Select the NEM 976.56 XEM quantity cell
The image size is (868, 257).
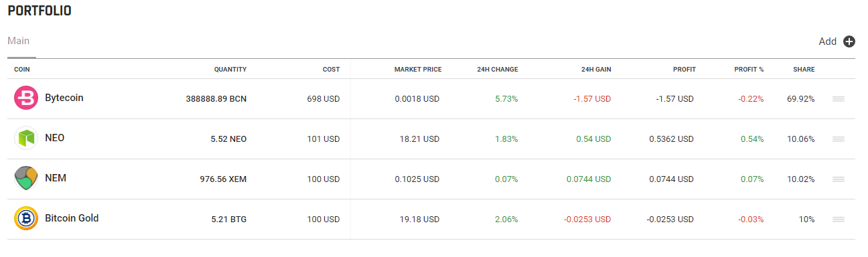(223, 179)
